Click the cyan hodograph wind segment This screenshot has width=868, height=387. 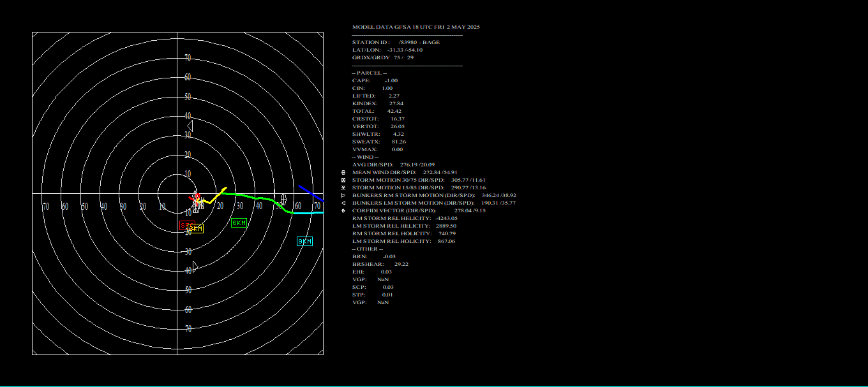310,212
